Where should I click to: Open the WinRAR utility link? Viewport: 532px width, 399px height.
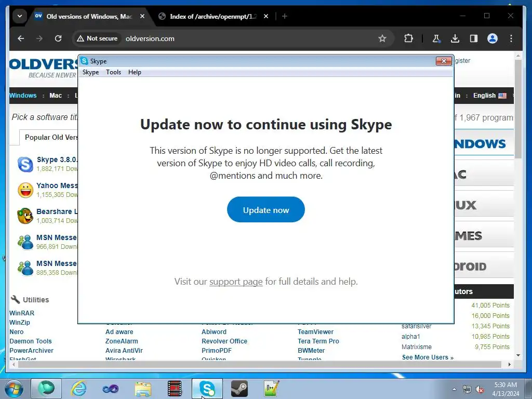click(x=22, y=313)
